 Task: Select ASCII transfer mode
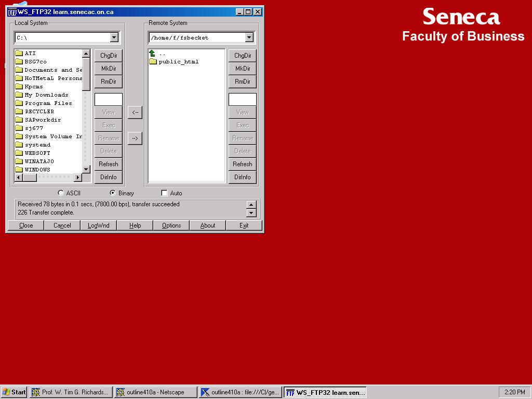pos(61,193)
